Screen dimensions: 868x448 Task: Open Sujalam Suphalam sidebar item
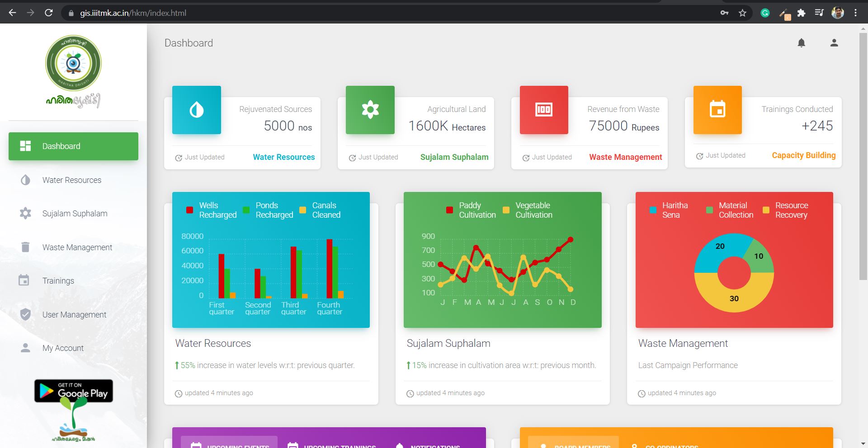point(73,214)
